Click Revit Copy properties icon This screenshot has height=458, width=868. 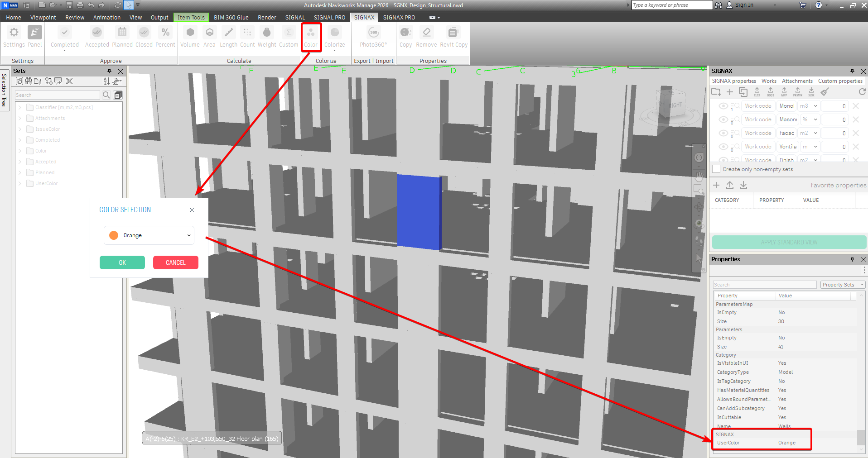coord(453,33)
